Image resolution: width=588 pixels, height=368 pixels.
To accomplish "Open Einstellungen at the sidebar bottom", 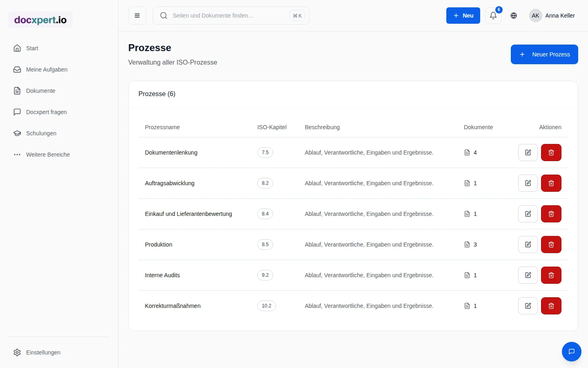I will [59, 352].
